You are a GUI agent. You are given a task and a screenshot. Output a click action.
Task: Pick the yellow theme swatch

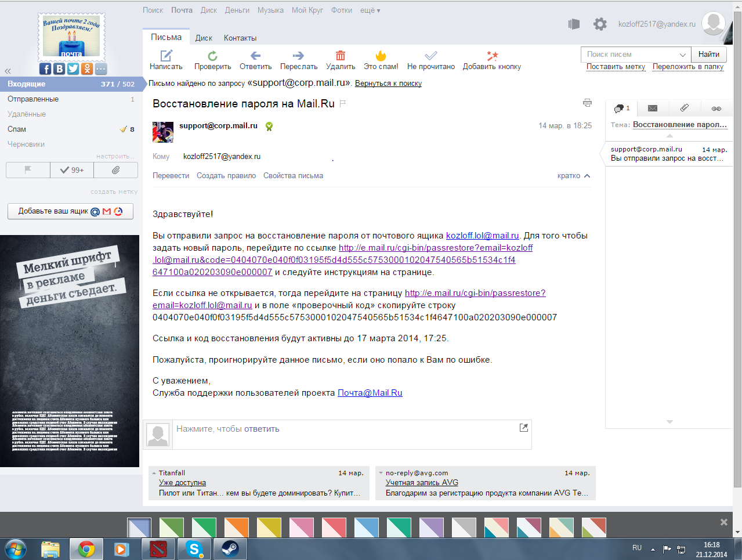[269, 528]
